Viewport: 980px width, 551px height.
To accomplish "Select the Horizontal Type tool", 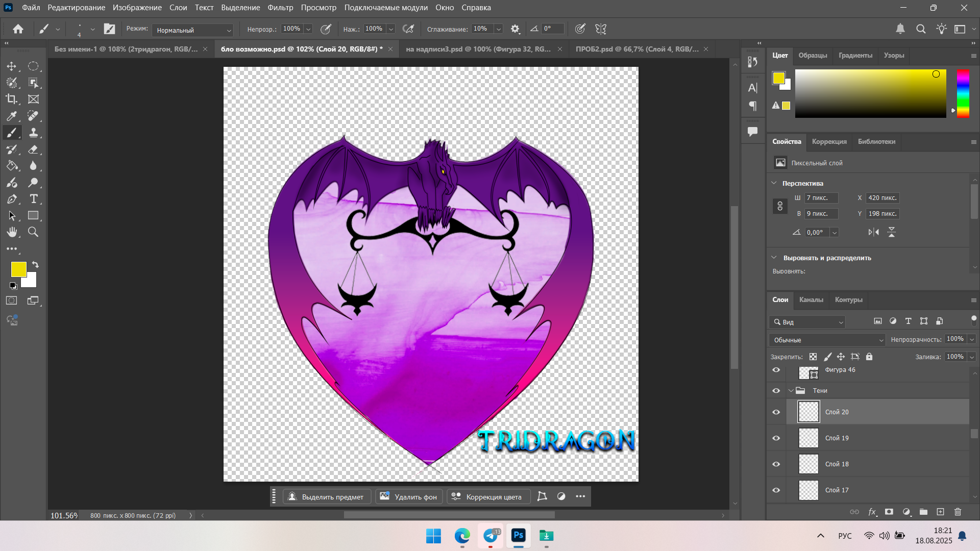I will coord(33,199).
